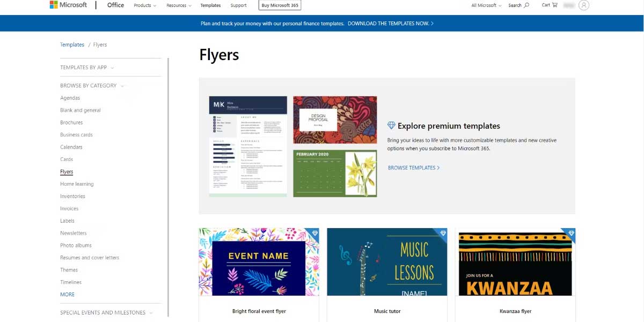Click BROWSE TEMPLATES link
644x322 pixels.
(413, 167)
